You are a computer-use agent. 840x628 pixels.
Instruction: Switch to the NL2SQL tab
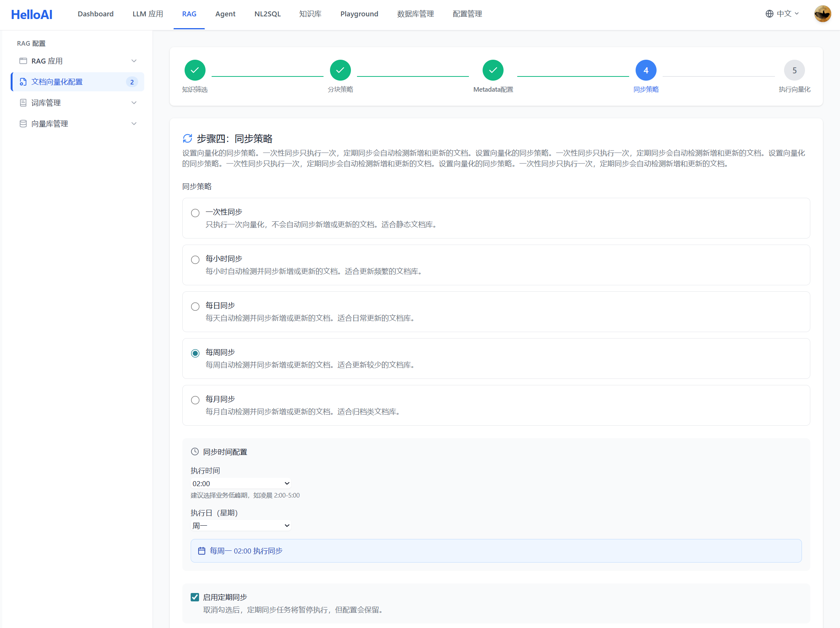coord(267,14)
